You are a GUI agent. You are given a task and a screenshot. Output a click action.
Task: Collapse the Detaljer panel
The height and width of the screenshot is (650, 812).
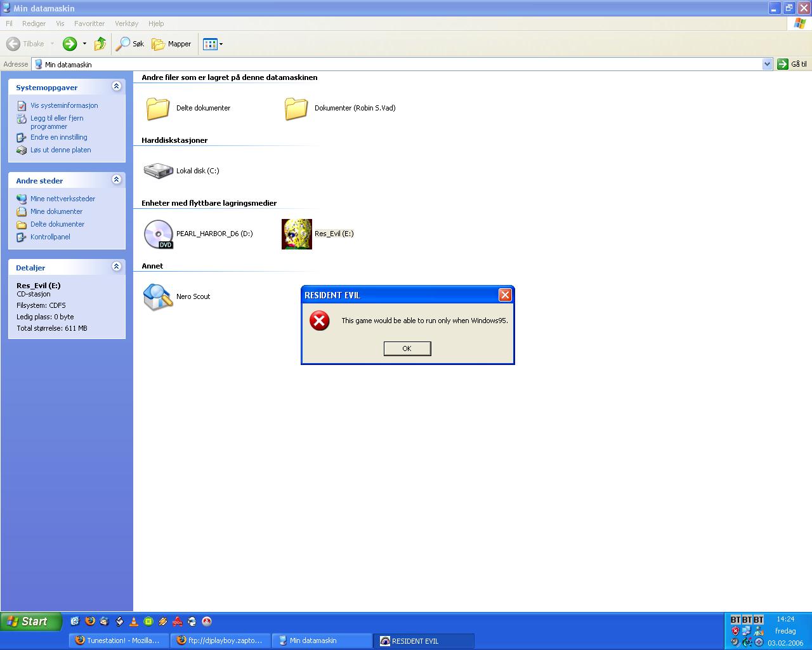116,267
